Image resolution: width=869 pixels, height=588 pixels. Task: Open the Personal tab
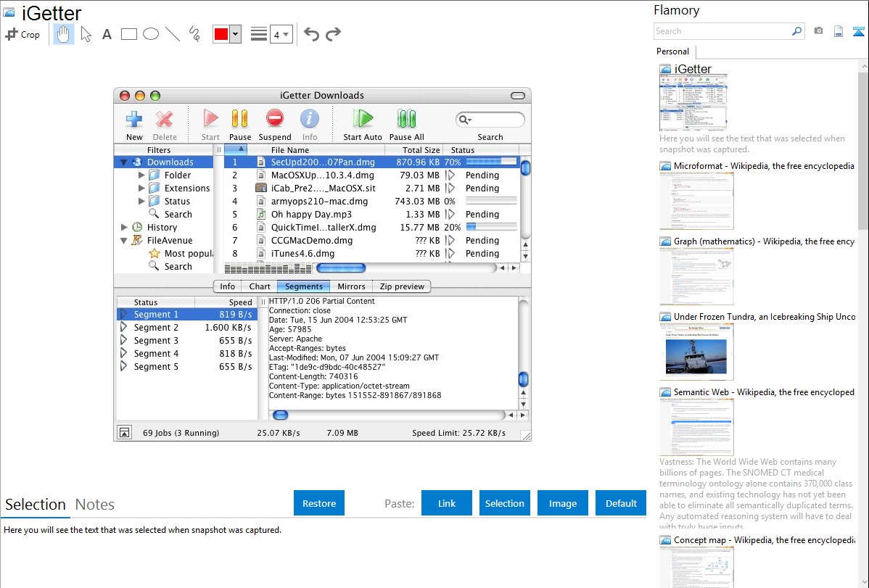click(673, 51)
